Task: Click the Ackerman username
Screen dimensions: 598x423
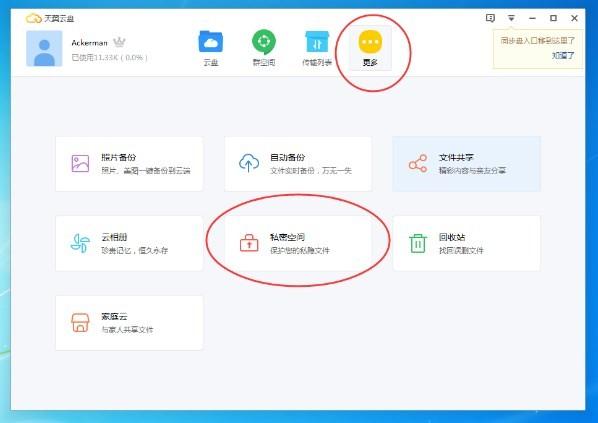Action: click(90, 43)
